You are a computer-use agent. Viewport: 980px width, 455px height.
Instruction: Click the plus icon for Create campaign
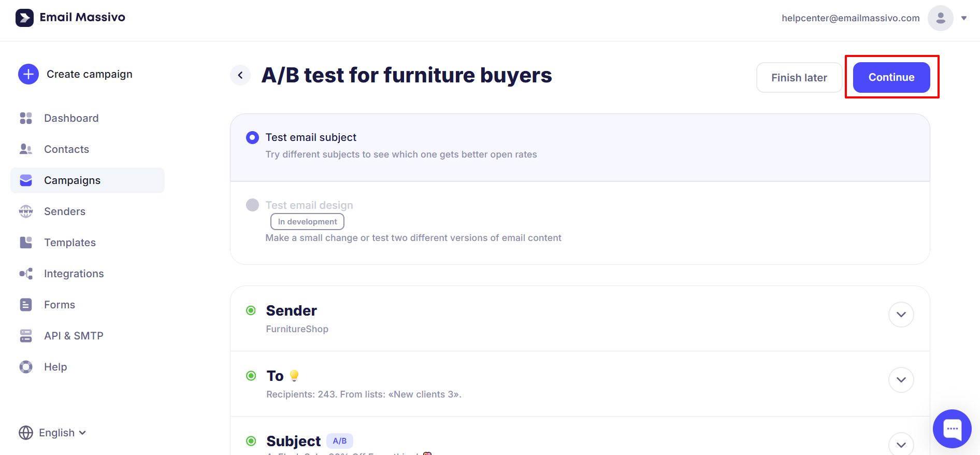pyautogui.click(x=28, y=74)
